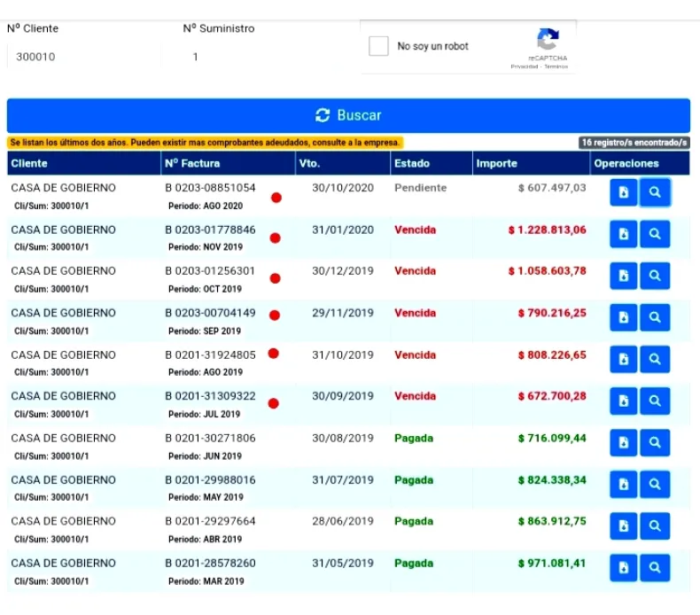
Task: Open the document icon for invoice B 0203-08851054
Action: tap(623, 192)
